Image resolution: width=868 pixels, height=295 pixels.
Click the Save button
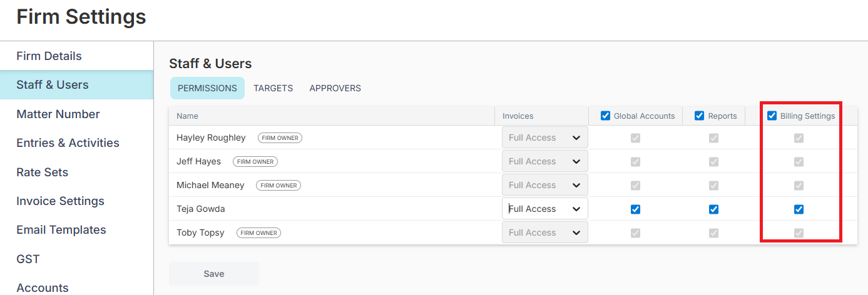[213, 274]
